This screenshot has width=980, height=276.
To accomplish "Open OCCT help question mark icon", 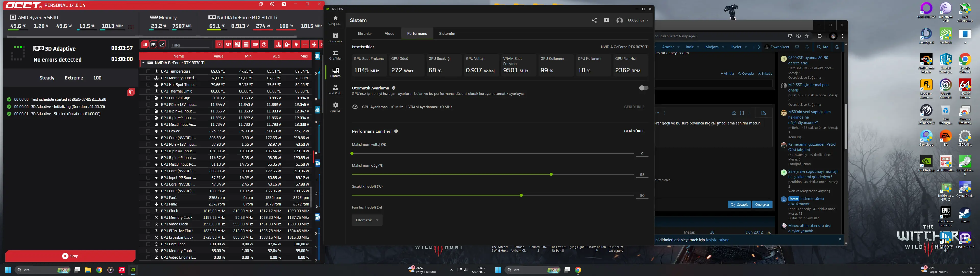I will click(272, 4).
